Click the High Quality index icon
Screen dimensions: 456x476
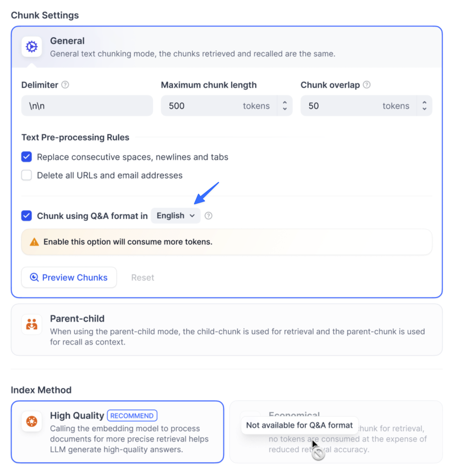pyautogui.click(x=32, y=421)
